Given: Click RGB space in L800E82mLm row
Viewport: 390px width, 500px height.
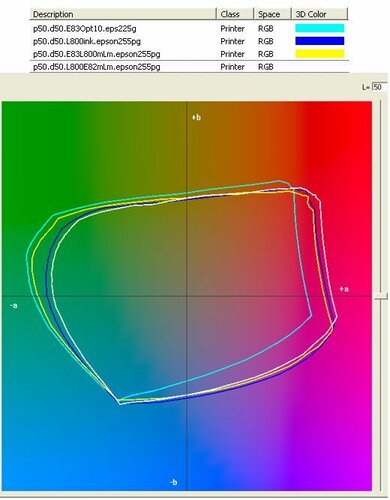Looking at the screenshot, I should pos(266,67).
